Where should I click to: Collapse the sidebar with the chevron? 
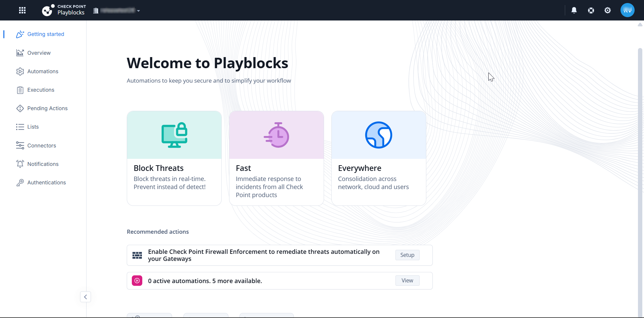(x=86, y=297)
